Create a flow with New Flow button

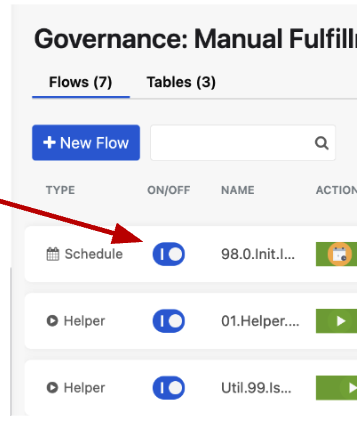pyautogui.click(x=86, y=143)
